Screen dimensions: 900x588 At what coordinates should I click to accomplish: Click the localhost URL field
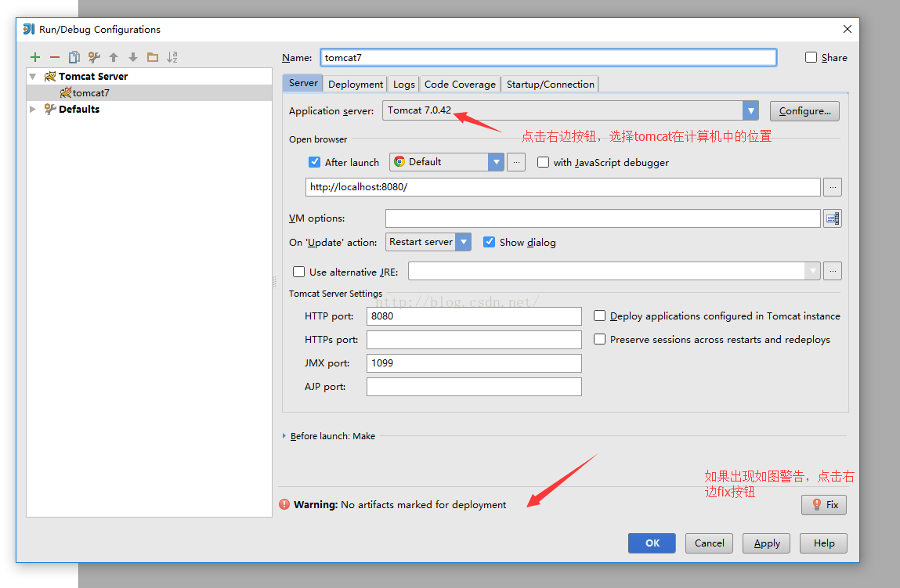(562, 187)
